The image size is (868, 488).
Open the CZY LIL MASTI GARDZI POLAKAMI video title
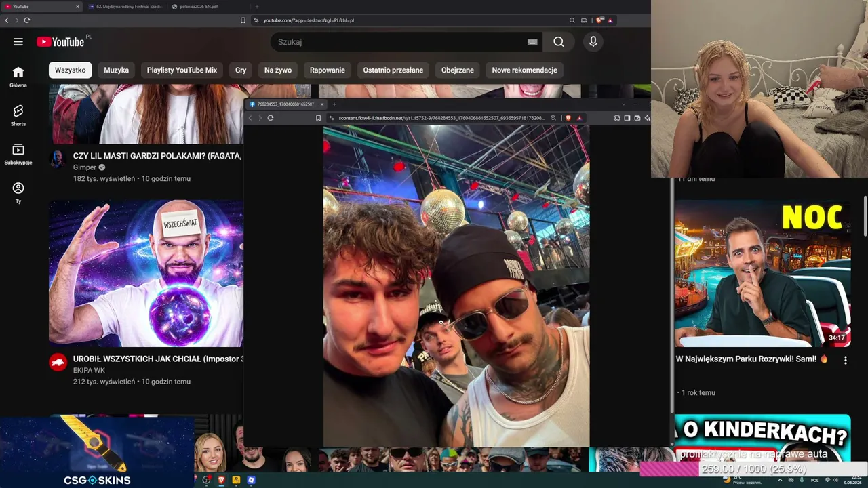tap(157, 156)
